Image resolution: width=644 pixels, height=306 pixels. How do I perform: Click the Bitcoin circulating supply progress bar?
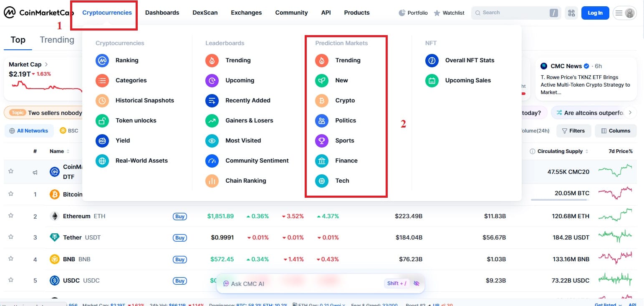(560, 200)
